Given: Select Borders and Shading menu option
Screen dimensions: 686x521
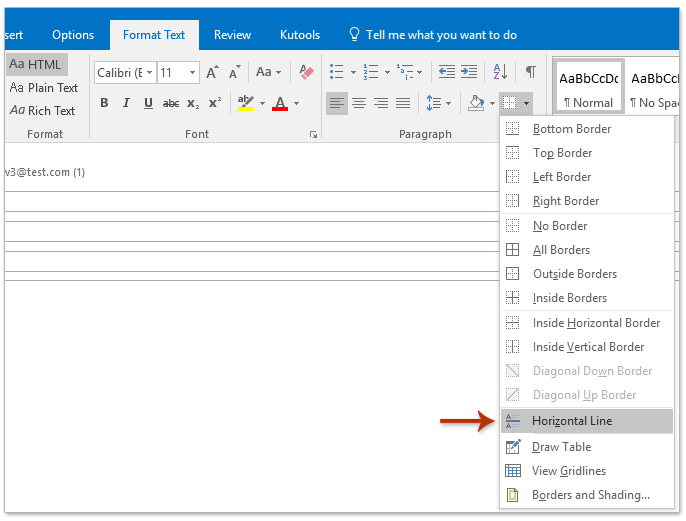Looking at the screenshot, I should click(x=590, y=495).
